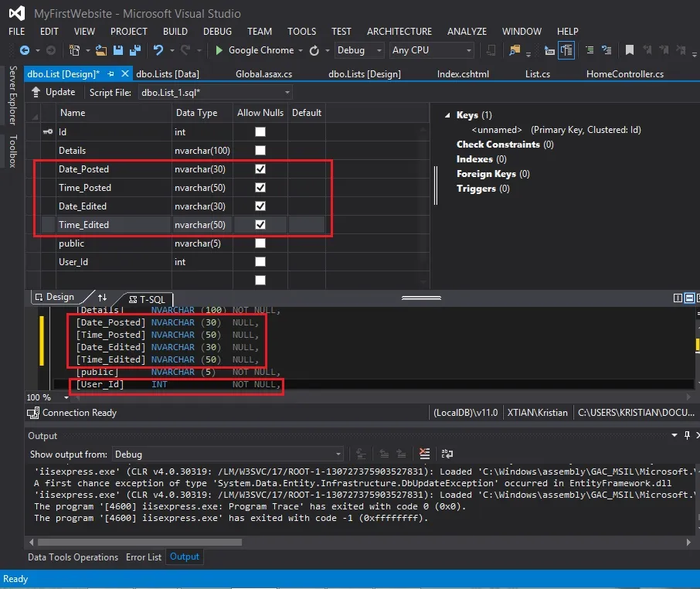Click the Find in Files toolbar icon
The height and width of the screenshot is (589, 700).
tap(515, 50)
